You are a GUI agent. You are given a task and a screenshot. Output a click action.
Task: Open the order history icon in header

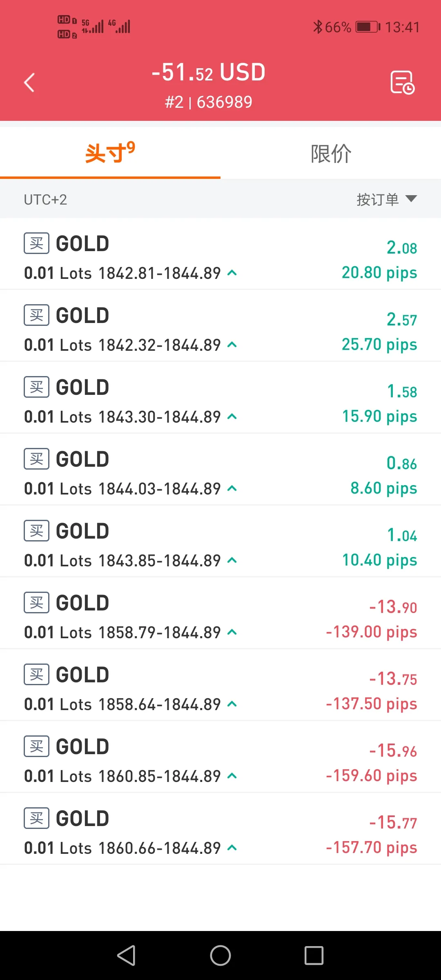[402, 82]
